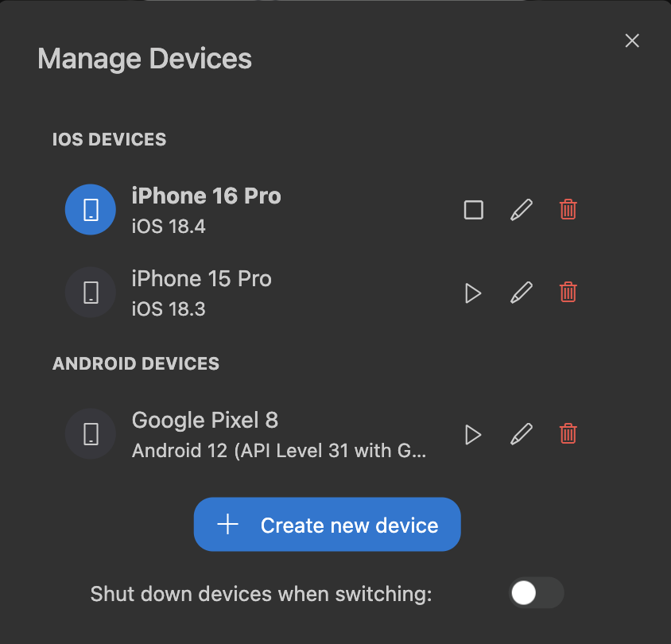
Task: Edit the Google Pixel 8 device
Action: pyautogui.click(x=521, y=434)
